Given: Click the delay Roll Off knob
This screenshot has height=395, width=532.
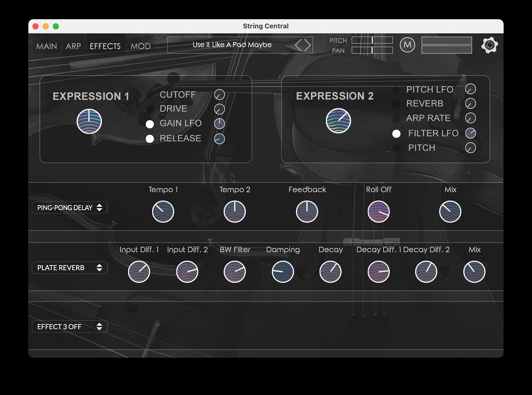Looking at the screenshot, I should (x=379, y=211).
